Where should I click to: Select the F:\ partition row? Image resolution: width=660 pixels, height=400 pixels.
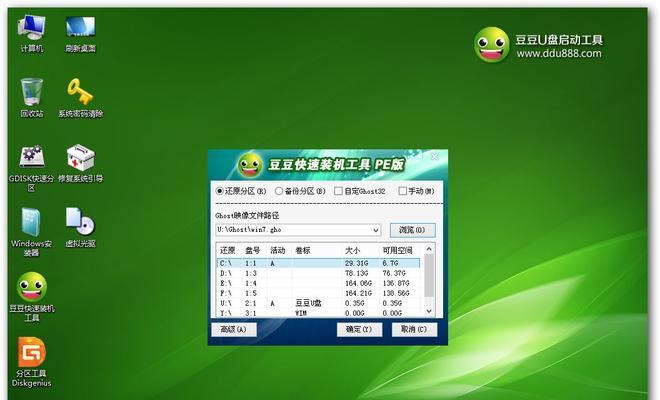(319, 293)
